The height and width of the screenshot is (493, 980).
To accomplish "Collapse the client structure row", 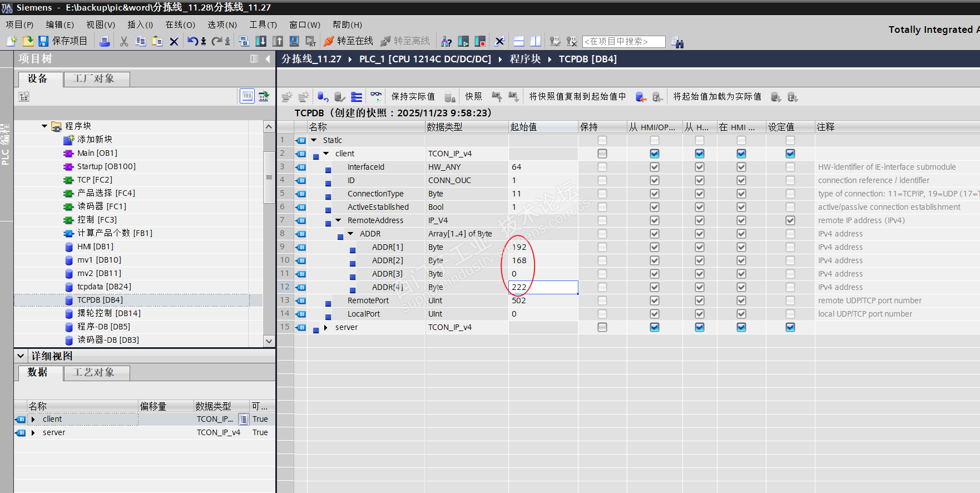I will [326, 154].
